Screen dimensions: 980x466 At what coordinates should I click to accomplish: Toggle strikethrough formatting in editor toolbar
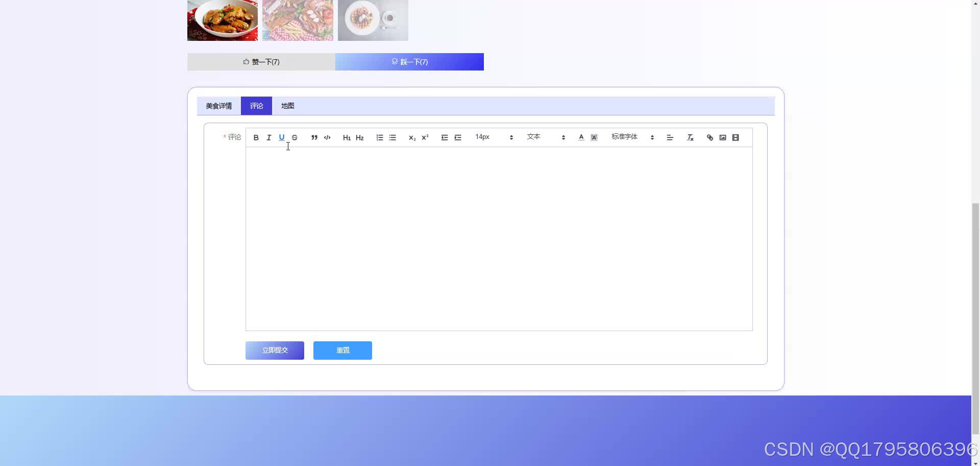tap(295, 137)
